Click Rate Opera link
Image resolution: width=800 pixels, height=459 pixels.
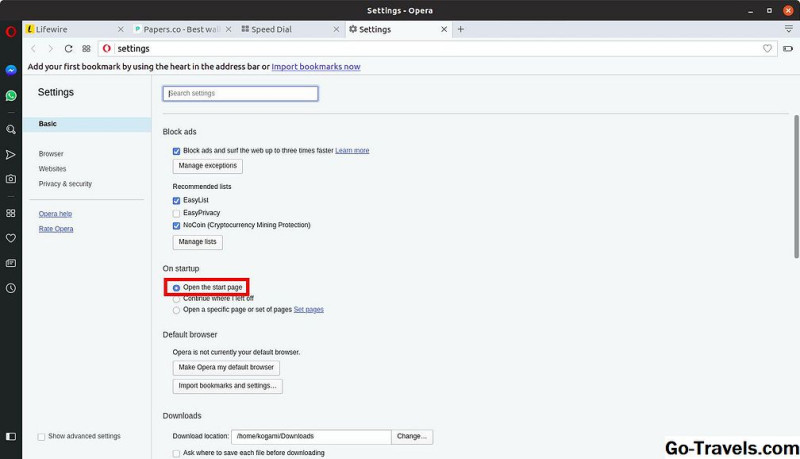(x=56, y=229)
